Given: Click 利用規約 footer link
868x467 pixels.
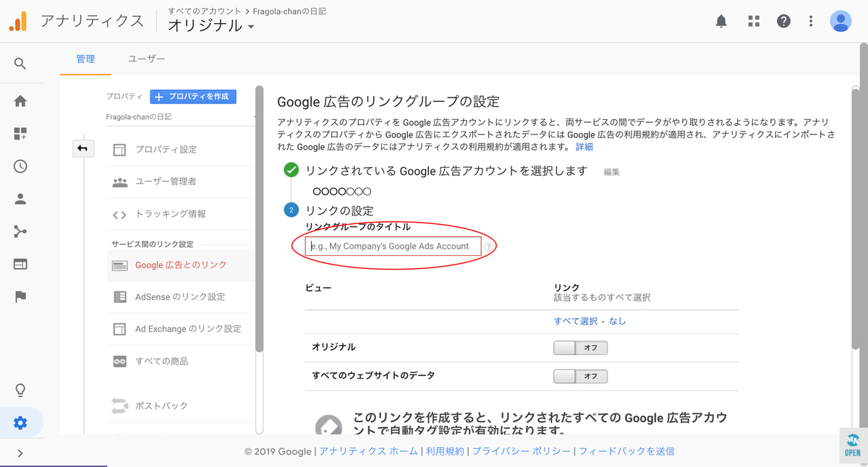Looking at the screenshot, I should (445, 451).
